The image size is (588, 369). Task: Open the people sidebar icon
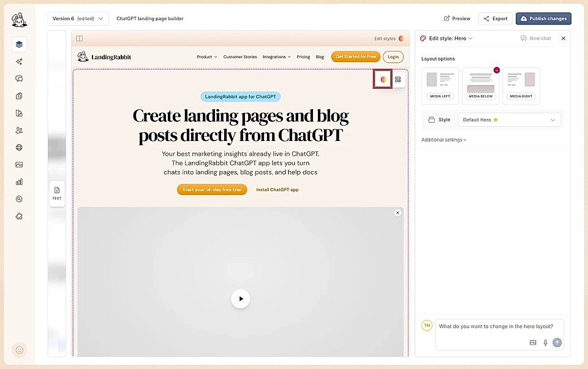(x=19, y=131)
